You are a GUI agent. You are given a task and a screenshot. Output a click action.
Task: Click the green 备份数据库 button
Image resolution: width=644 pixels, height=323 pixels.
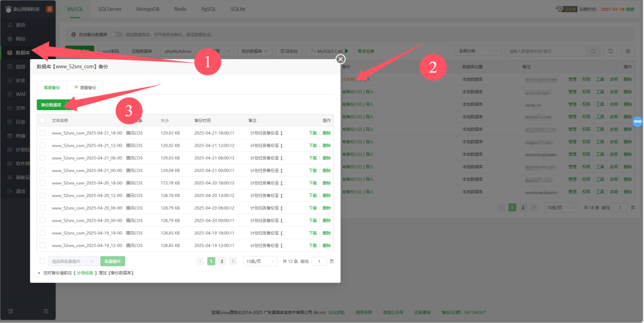(52, 105)
